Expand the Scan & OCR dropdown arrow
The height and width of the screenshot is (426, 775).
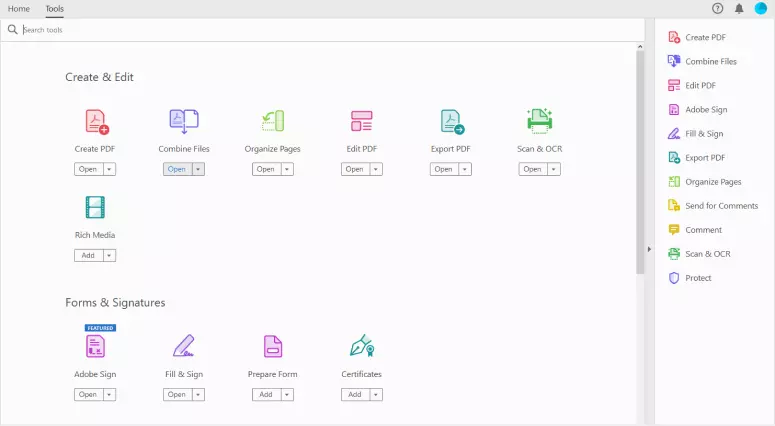coord(554,169)
